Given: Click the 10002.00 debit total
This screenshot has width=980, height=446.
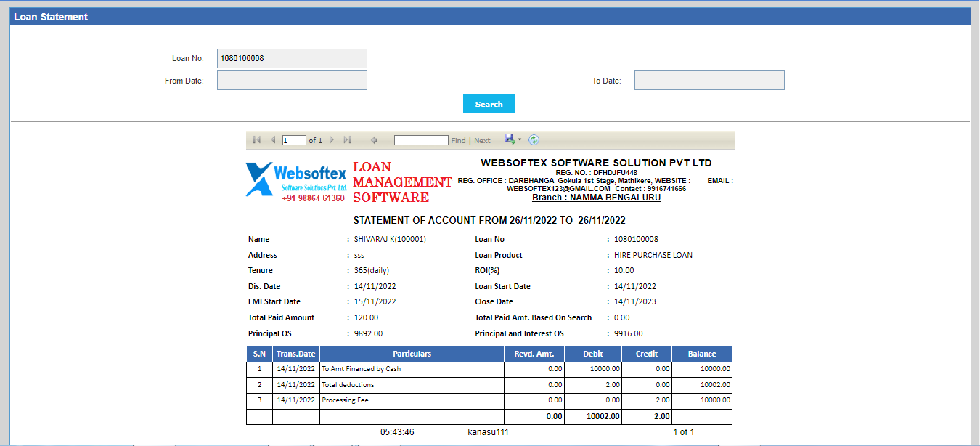Looking at the screenshot, I should pos(603,416).
